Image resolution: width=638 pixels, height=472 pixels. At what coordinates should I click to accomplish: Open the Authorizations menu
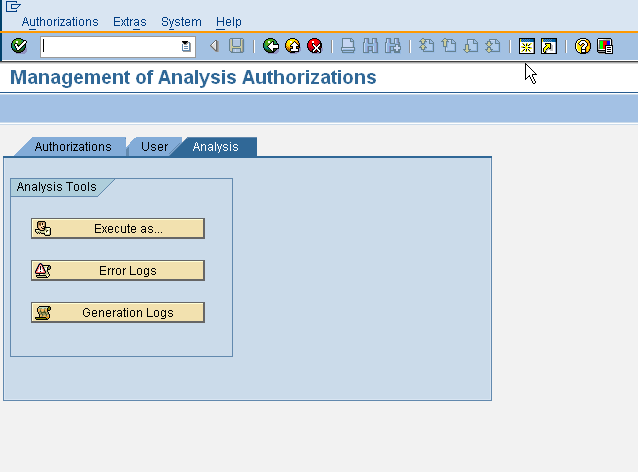(x=60, y=22)
